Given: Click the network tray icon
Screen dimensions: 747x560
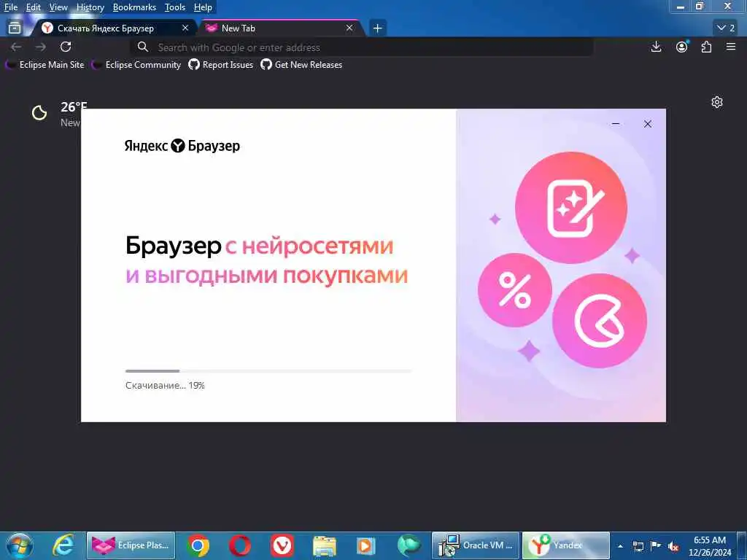Looking at the screenshot, I should [638, 546].
